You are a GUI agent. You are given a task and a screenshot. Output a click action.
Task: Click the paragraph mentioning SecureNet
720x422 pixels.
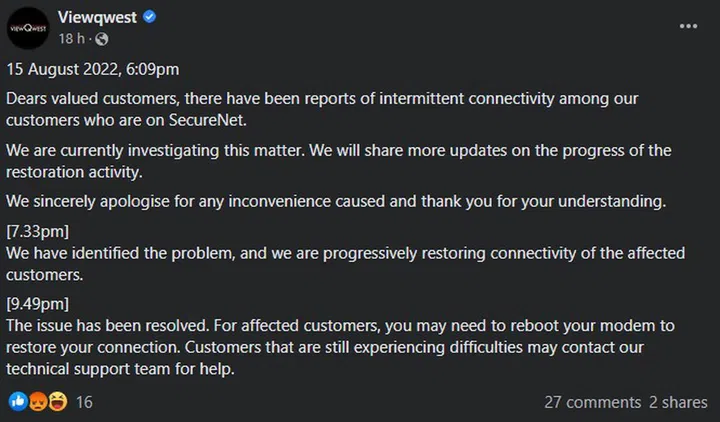pos(321,108)
